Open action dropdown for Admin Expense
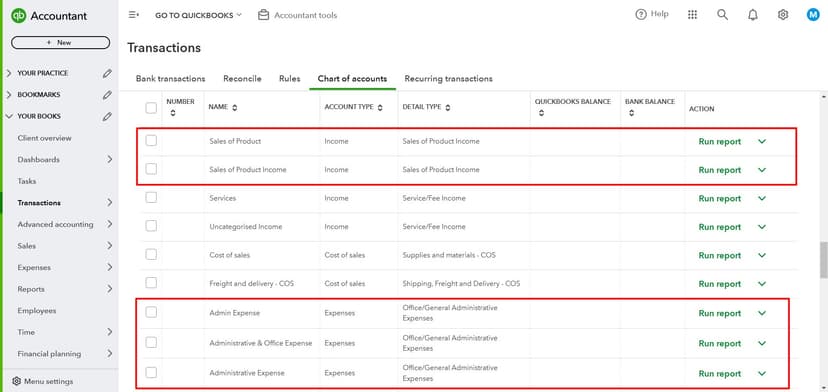This screenshot has width=828, height=392. 762,313
